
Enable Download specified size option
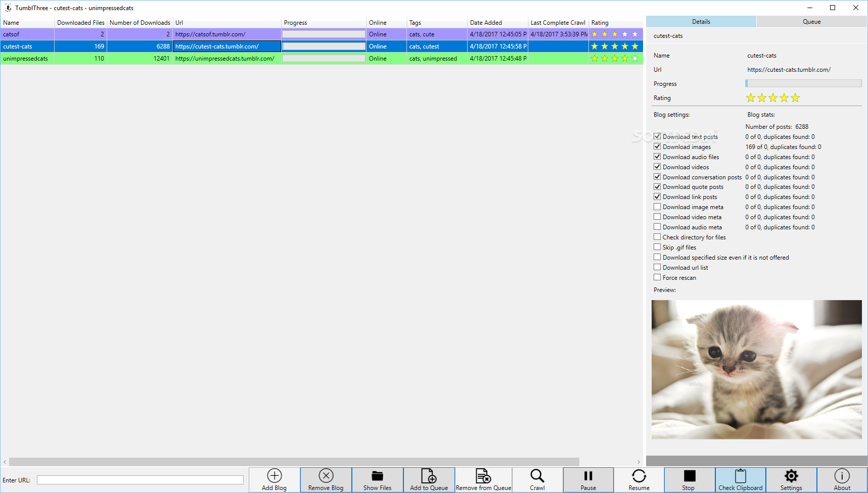[657, 257]
